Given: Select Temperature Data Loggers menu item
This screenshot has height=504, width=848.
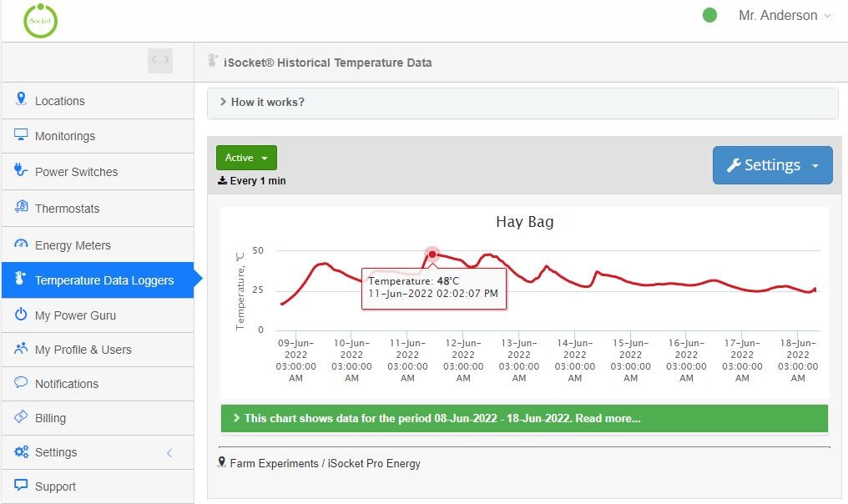Looking at the screenshot, I should (x=98, y=280).
